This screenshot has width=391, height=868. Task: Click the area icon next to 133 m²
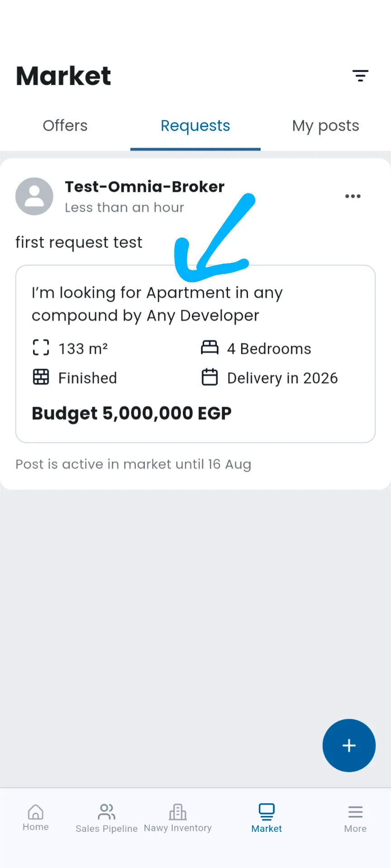pyautogui.click(x=41, y=348)
